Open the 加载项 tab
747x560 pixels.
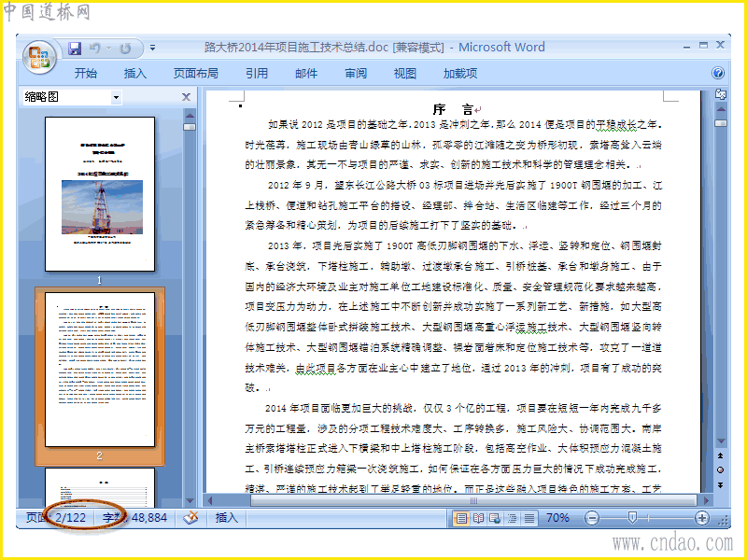pos(460,74)
